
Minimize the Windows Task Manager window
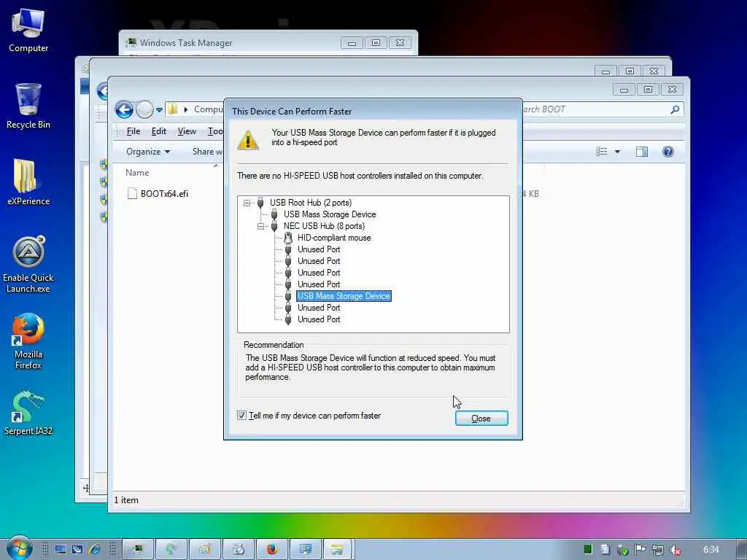pyautogui.click(x=352, y=43)
